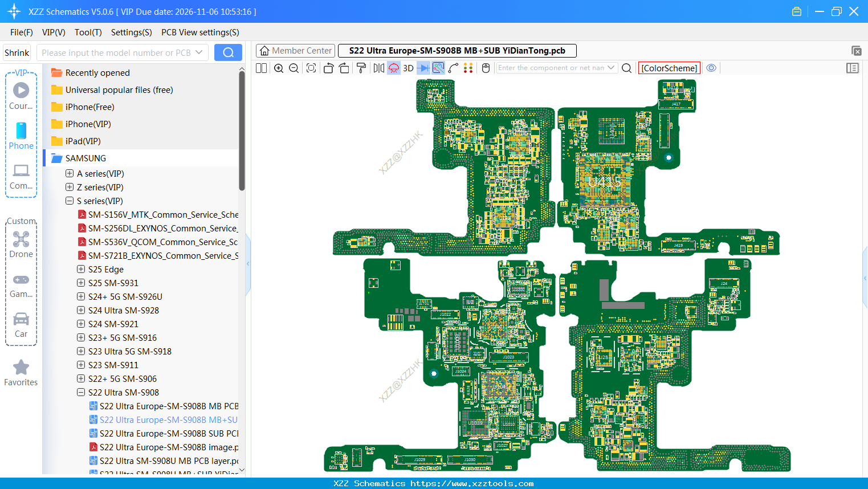
Task: Open the Drone category
Action: pos(21,244)
